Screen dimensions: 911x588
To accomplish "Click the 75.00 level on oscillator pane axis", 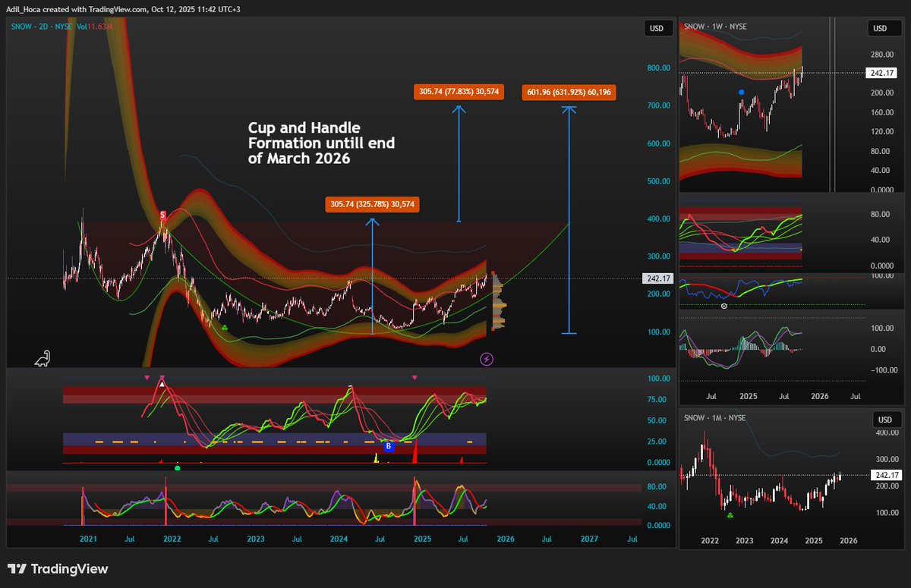I will pyautogui.click(x=658, y=400).
